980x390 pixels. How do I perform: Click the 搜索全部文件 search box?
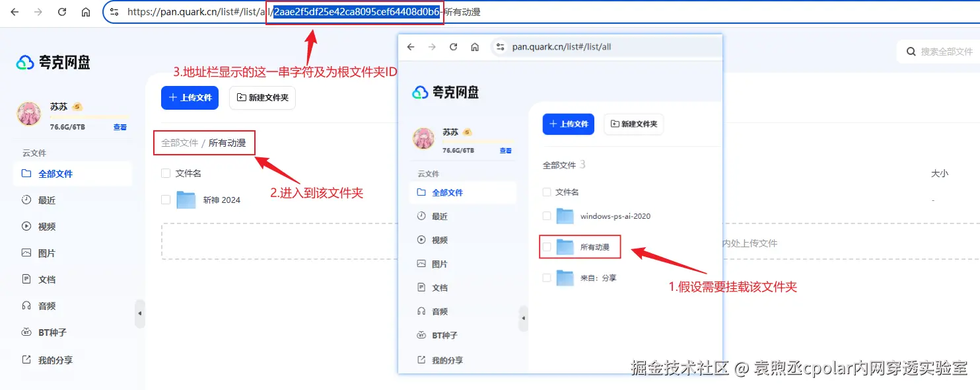(938, 52)
